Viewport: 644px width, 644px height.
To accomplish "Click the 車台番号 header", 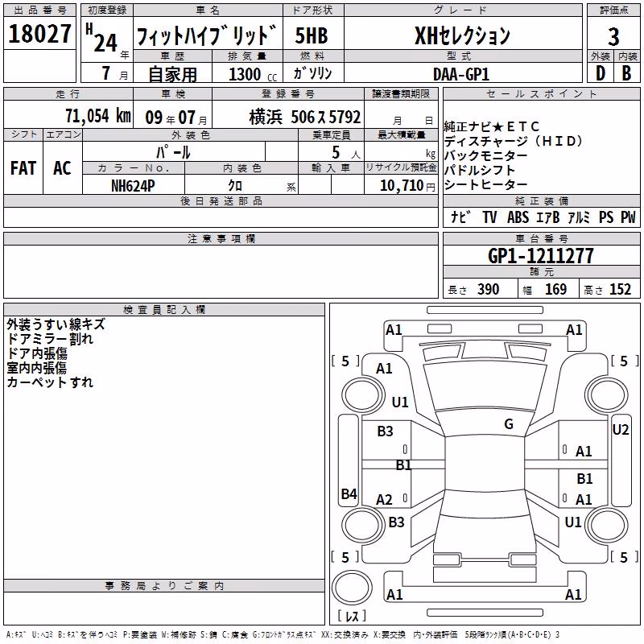I will coord(541,238).
